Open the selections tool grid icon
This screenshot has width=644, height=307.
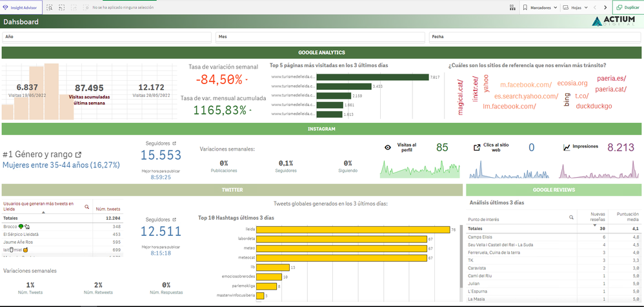click(x=85, y=8)
